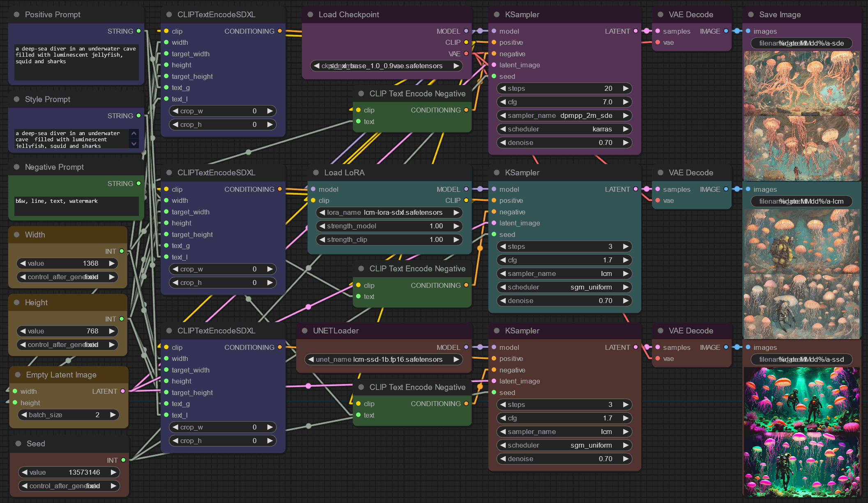This screenshot has width=868, height=503.
Task: Open control_after_generate dropdown in the Width node
Action: click(67, 277)
